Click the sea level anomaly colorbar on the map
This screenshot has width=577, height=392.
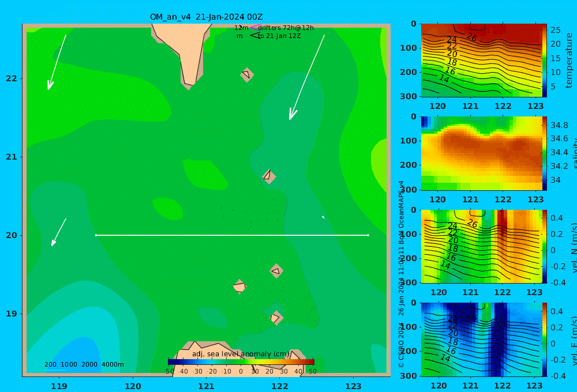click(241, 362)
